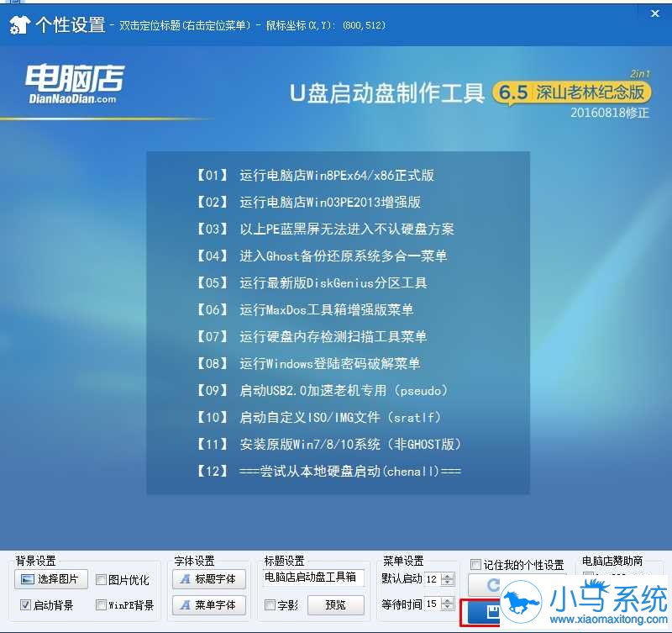Click the 背景设置 group label

(36, 561)
